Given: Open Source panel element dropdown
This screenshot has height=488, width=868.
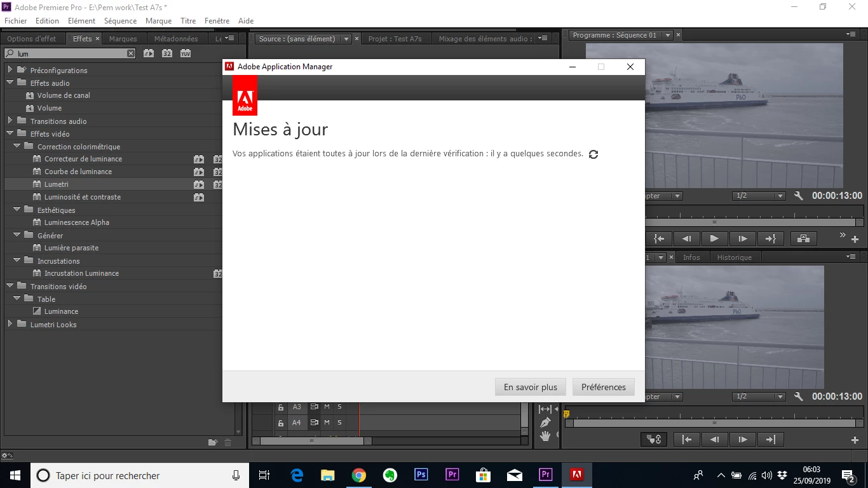Looking at the screenshot, I should (346, 39).
